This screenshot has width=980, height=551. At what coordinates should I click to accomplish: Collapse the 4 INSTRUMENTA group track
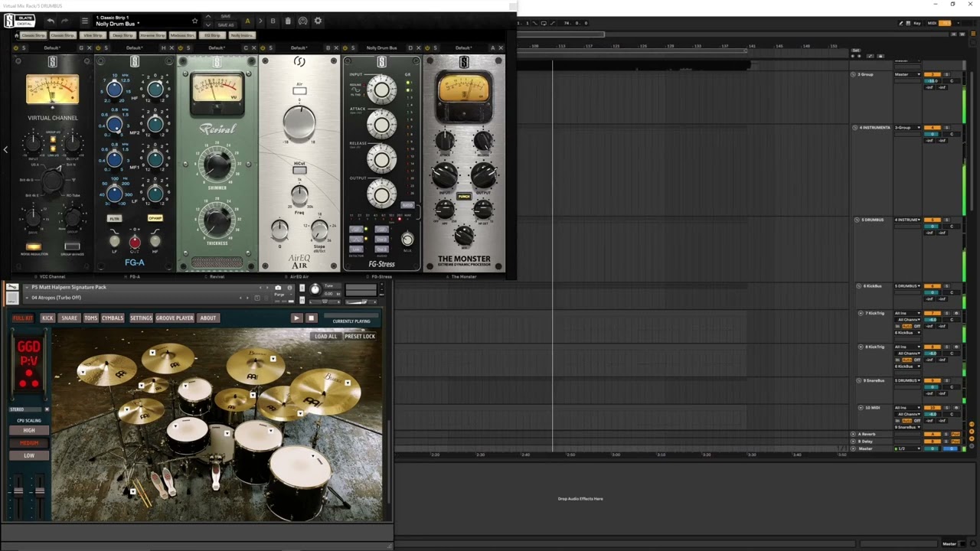click(x=855, y=128)
